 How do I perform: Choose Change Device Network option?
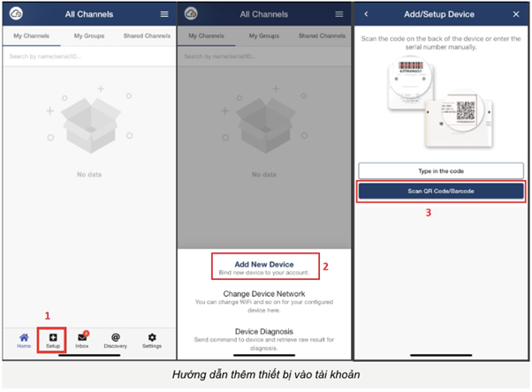point(264,301)
